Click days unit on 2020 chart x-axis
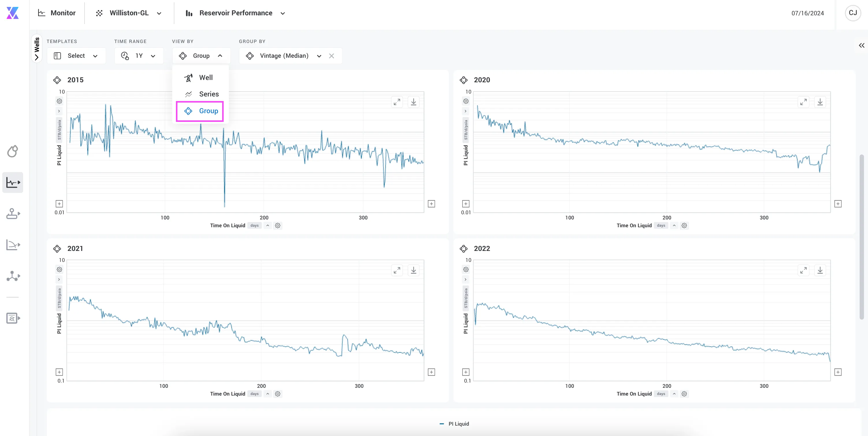Screen dimensions: 868x436 661,226
